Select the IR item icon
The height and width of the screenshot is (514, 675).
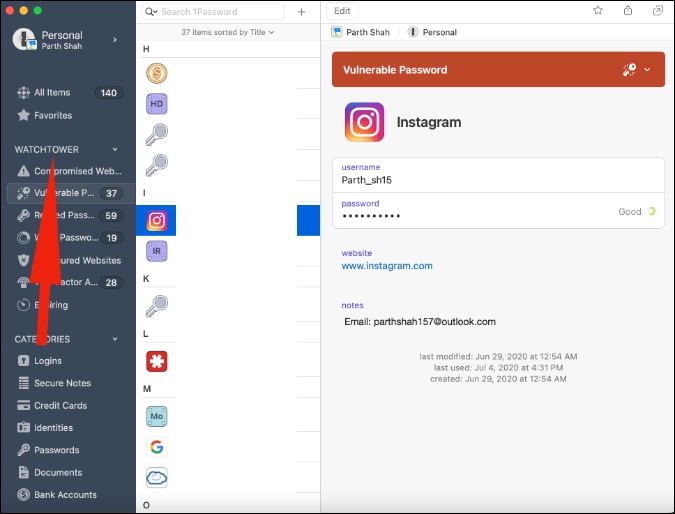click(157, 251)
